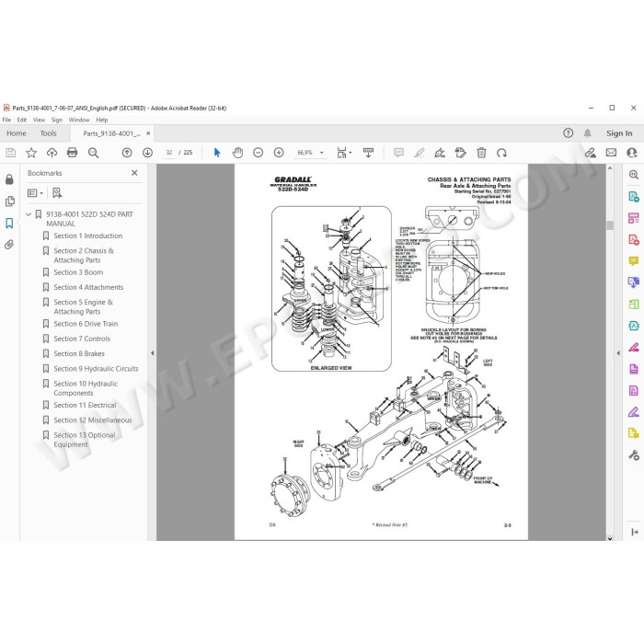
Task: Open the search tool in the right pane
Action: [634, 175]
